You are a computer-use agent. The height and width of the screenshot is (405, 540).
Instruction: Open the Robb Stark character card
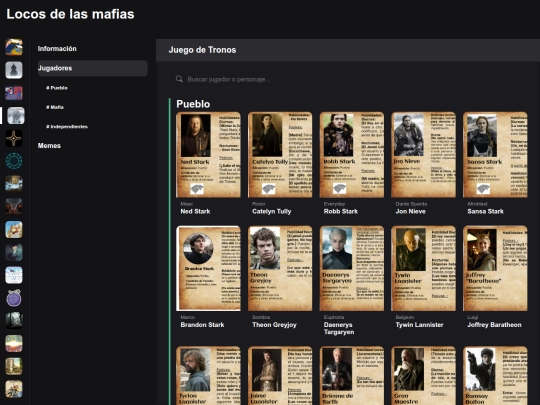352,155
